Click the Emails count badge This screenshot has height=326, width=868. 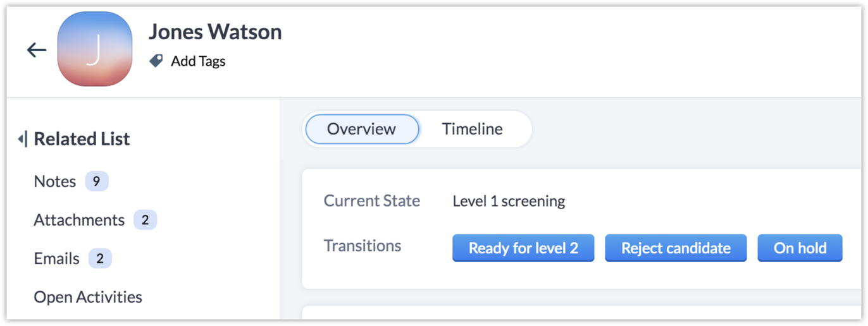pos(100,258)
